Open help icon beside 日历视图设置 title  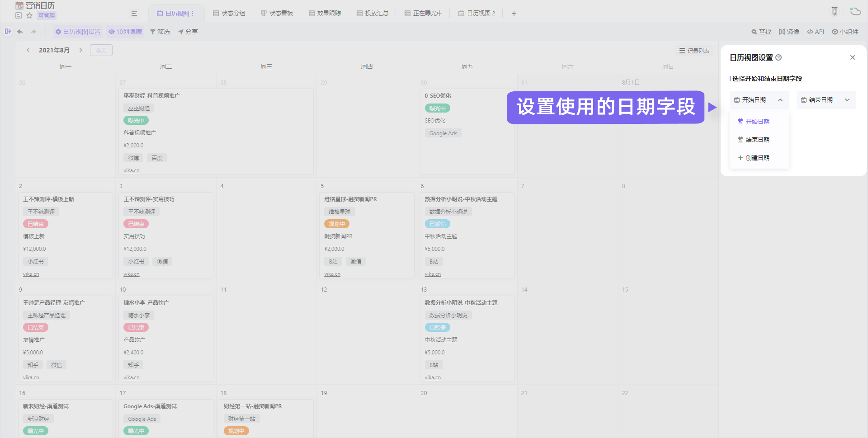778,57
